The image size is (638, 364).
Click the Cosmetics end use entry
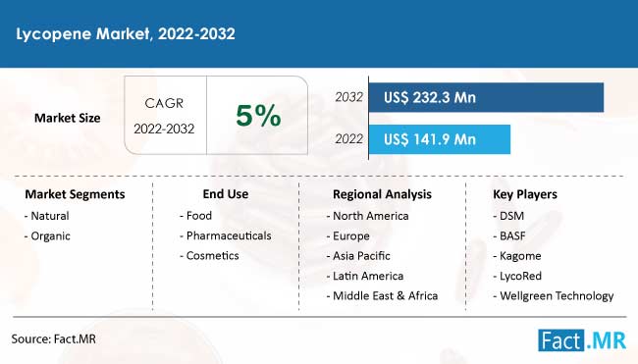click(209, 256)
